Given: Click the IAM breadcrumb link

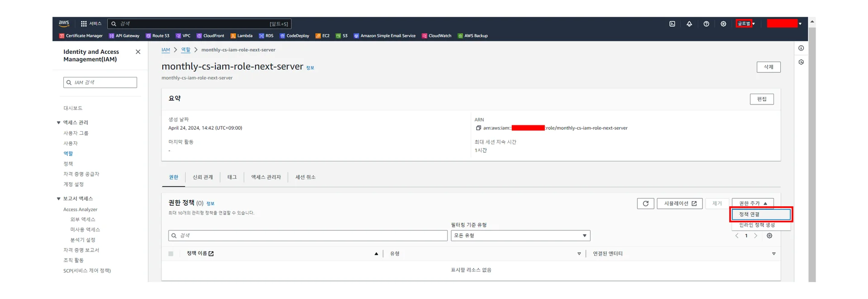Looking at the screenshot, I should 166,50.
